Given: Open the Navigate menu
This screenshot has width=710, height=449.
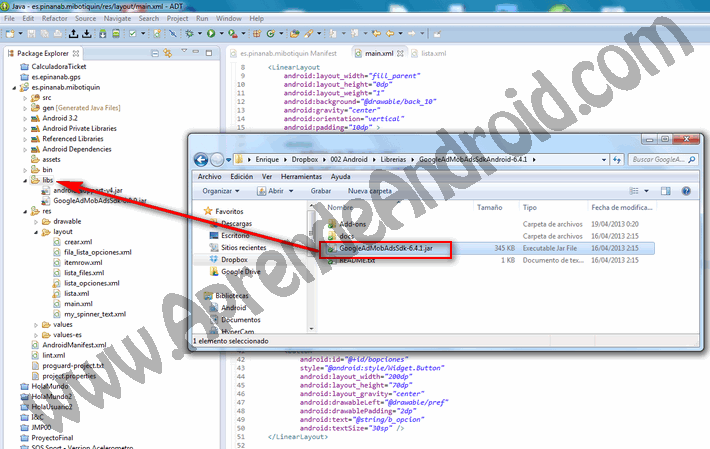Looking at the screenshot, I should [117, 19].
